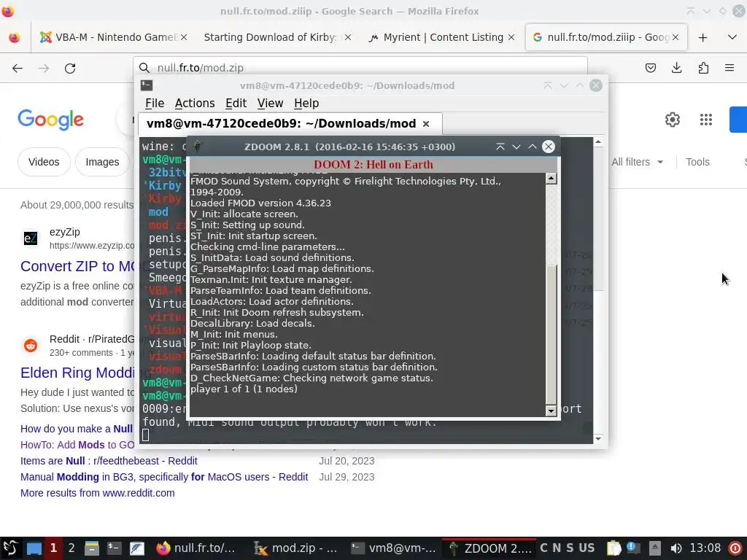The image size is (747, 560).
Task: Click the pinned Firefox tab icon
Action: 15,37
